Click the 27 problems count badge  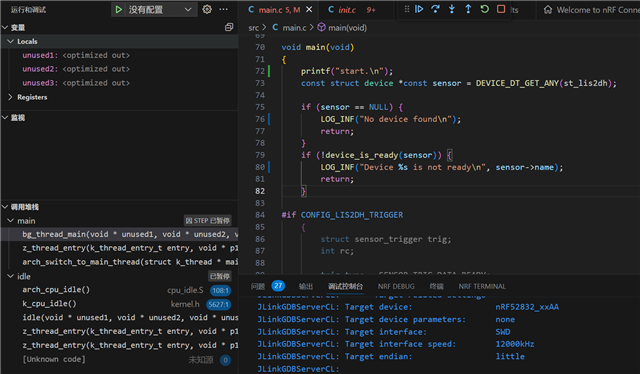(x=278, y=286)
